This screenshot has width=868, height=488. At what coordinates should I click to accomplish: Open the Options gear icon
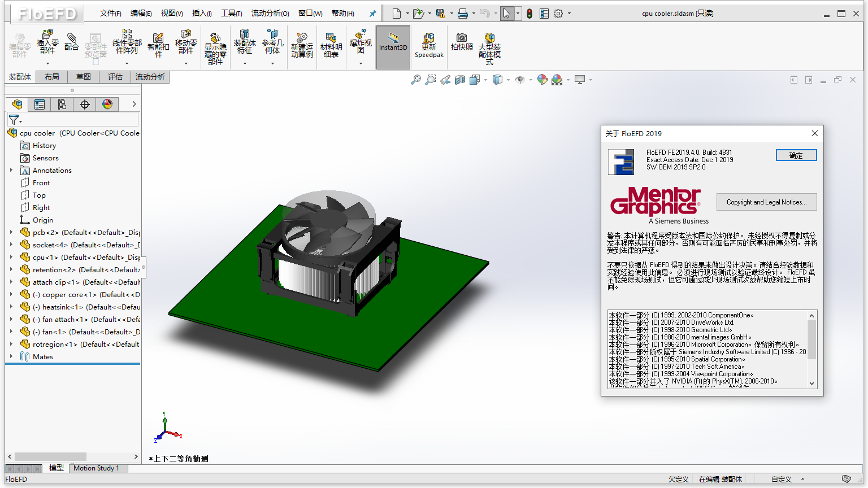click(x=558, y=14)
